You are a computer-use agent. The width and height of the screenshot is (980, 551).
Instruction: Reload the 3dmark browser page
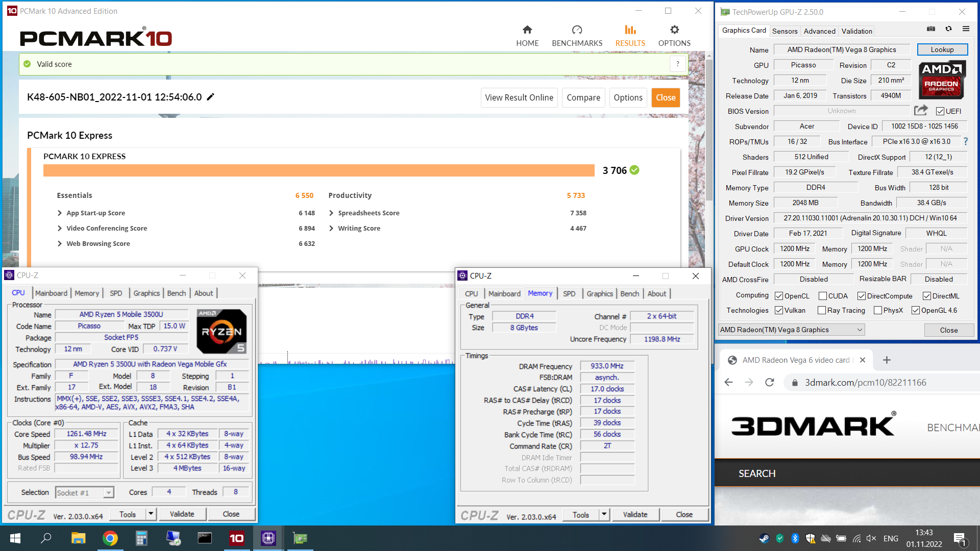click(x=770, y=382)
